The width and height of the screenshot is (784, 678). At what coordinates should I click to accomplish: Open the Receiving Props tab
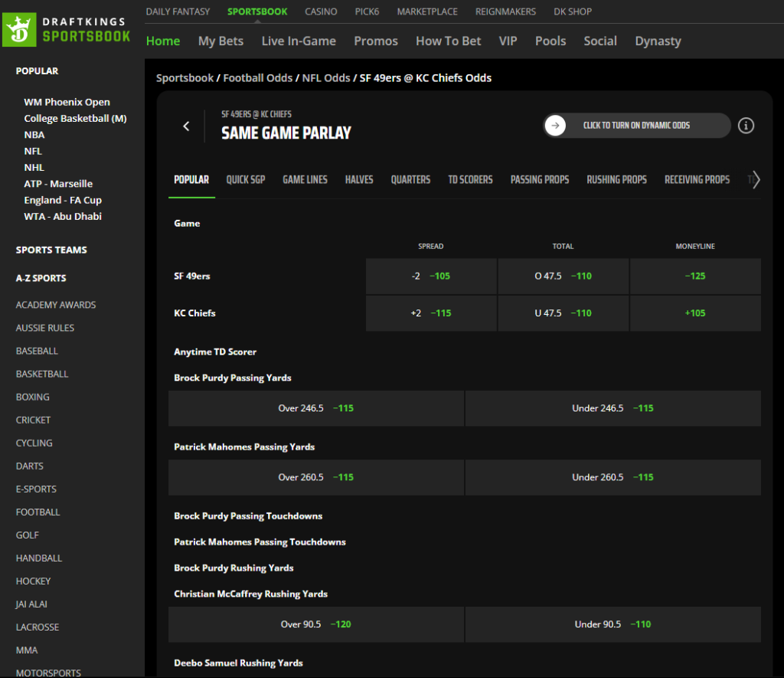(697, 179)
